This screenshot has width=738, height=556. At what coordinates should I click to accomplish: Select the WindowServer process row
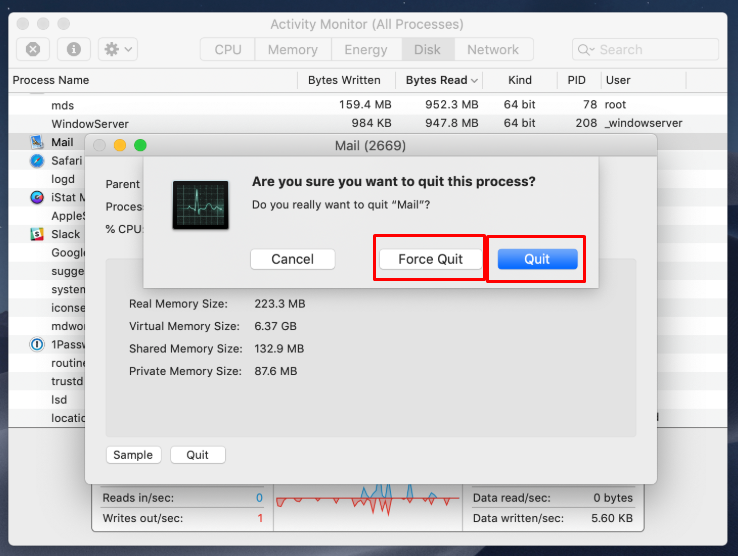tap(368, 123)
